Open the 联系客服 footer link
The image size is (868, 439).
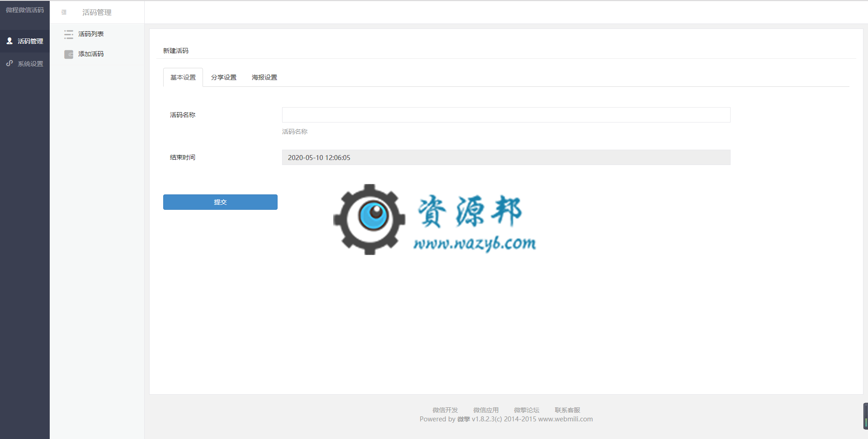(567, 410)
